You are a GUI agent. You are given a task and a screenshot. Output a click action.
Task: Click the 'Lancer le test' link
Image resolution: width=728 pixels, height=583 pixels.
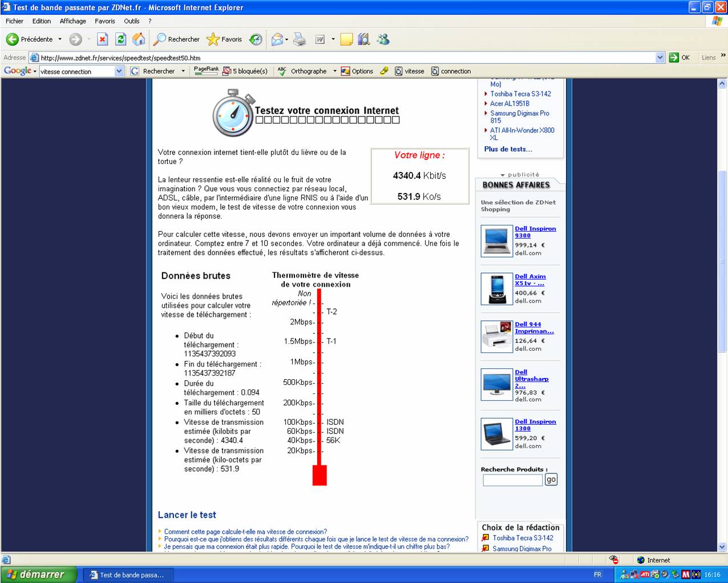point(187,515)
